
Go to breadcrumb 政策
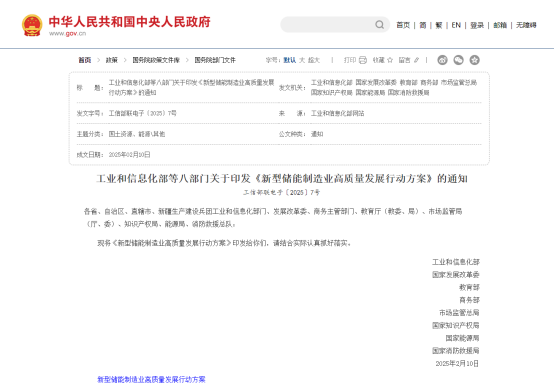[112, 60]
